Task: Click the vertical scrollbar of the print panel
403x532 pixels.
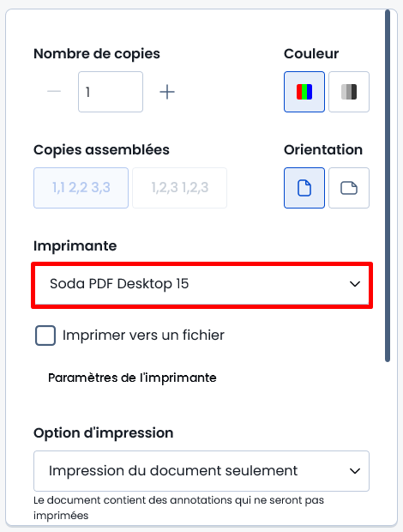Action: (x=388, y=186)
